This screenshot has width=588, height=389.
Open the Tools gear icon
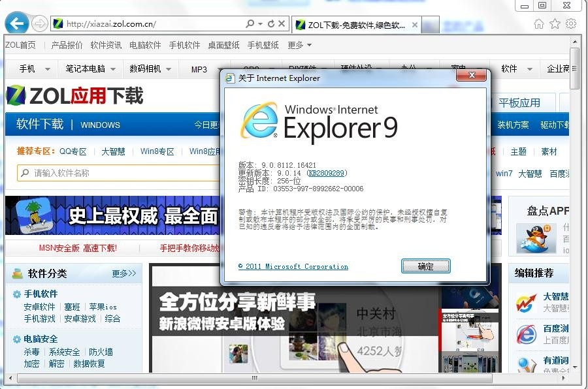click(570, 22)
